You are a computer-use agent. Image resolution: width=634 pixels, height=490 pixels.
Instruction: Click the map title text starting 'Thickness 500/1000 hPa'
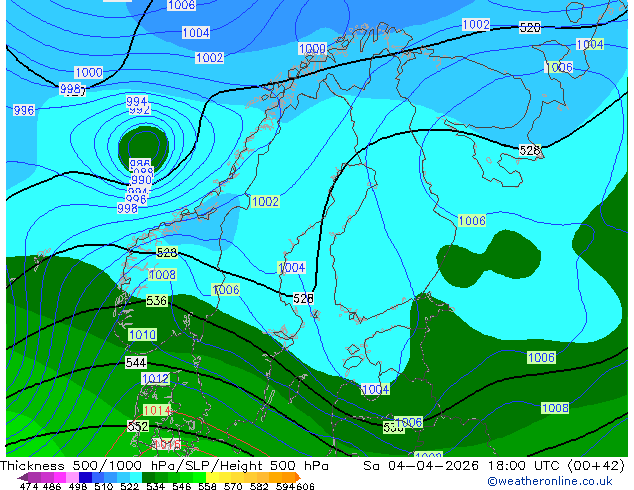[164, 466]
